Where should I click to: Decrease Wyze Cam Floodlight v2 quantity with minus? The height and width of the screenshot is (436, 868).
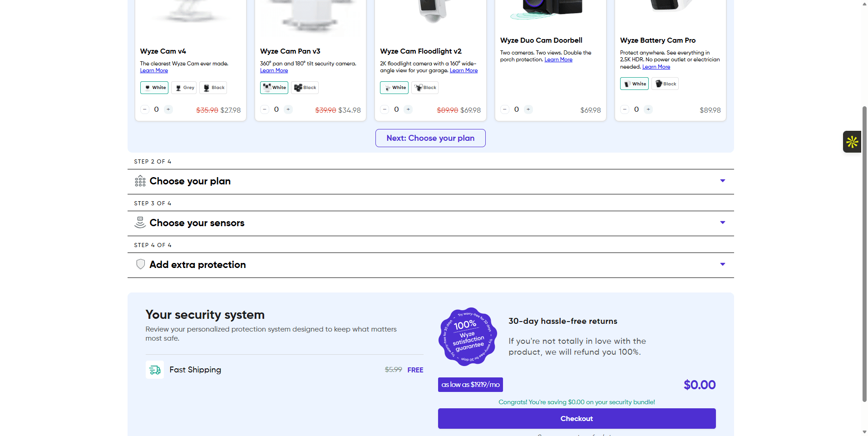[x=385, y=109]
